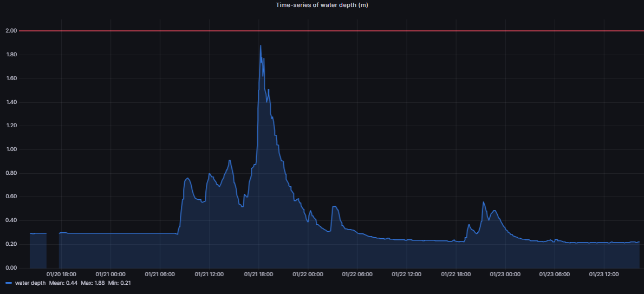This screenshot has width=644, height=294.
Task: Click the '01/22 18:00' x-axis label
Action: (x=456, y=275)
